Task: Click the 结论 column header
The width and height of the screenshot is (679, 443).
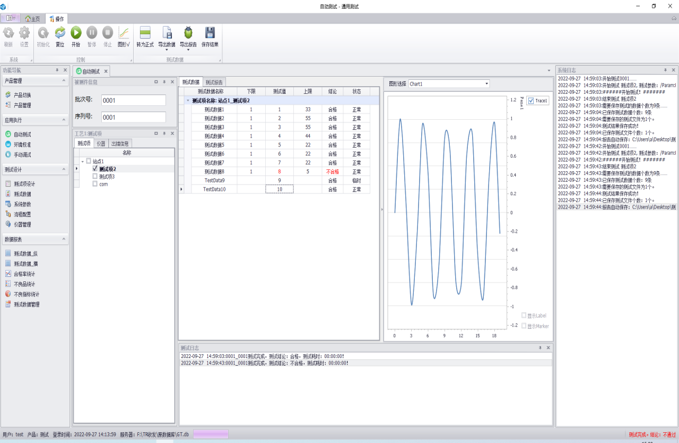Action: [332, 91]
